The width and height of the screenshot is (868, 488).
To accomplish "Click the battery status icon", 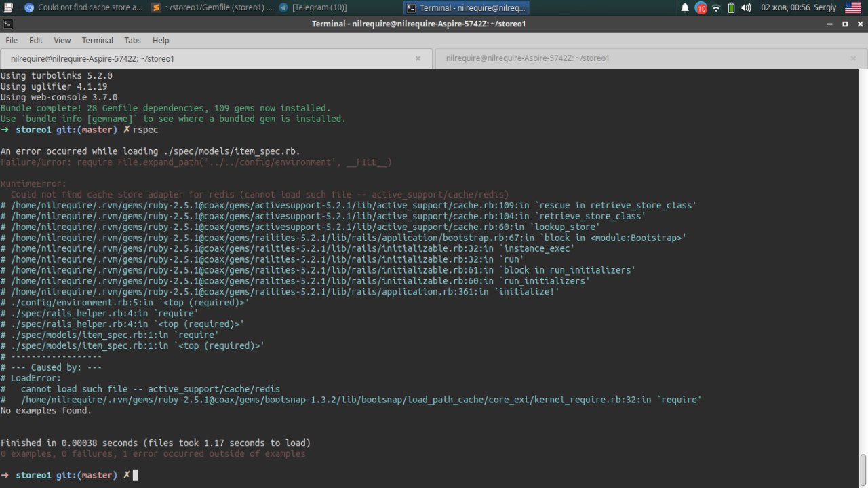I will 731,8.
